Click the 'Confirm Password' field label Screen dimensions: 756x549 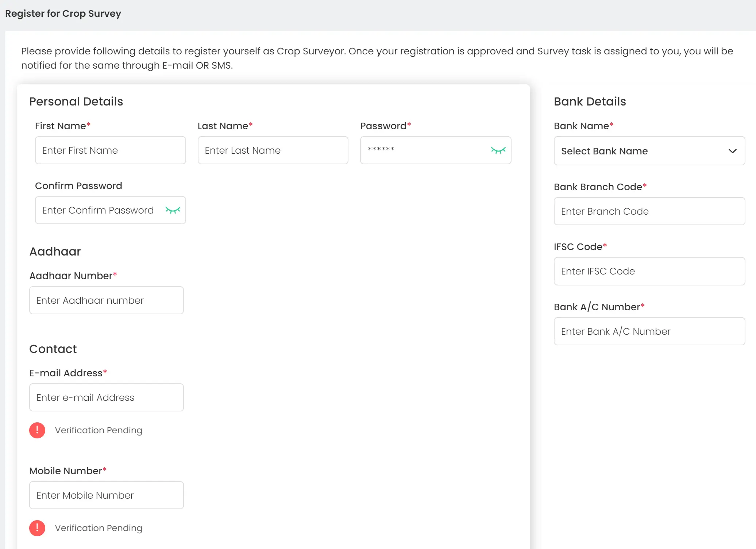point(78,186)
